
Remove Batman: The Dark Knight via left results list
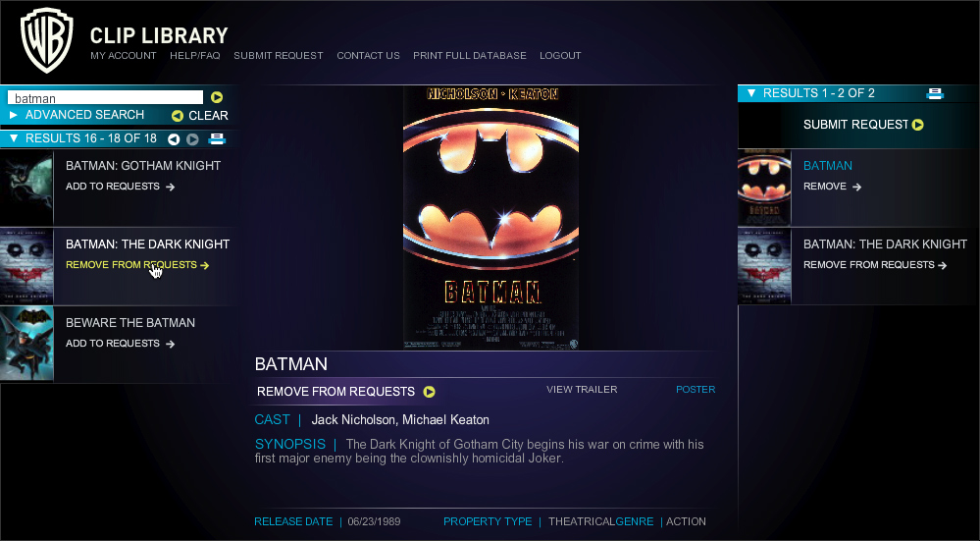[x=131, y=265]
